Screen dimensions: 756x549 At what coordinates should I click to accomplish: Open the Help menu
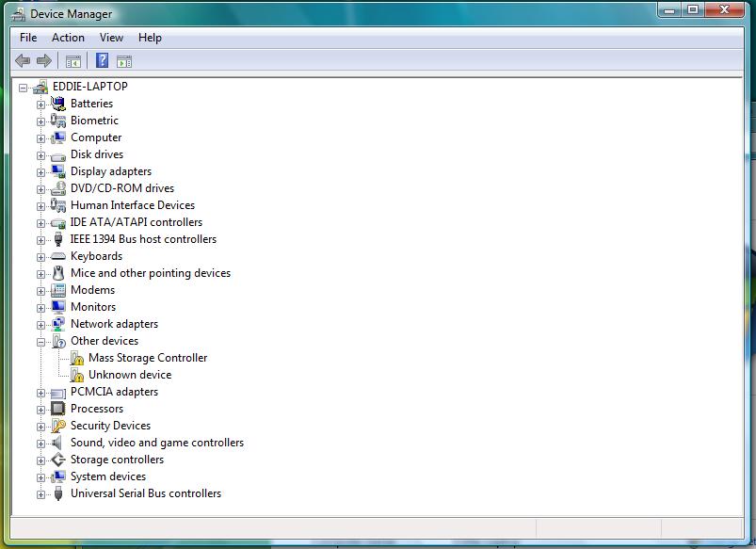pyautogui.click(x=150, y=38)
